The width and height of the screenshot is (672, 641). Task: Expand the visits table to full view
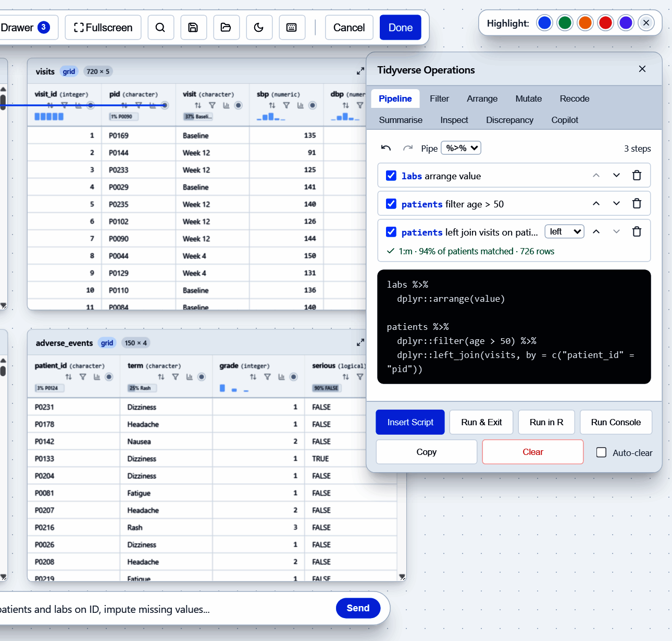click(360, 71)
